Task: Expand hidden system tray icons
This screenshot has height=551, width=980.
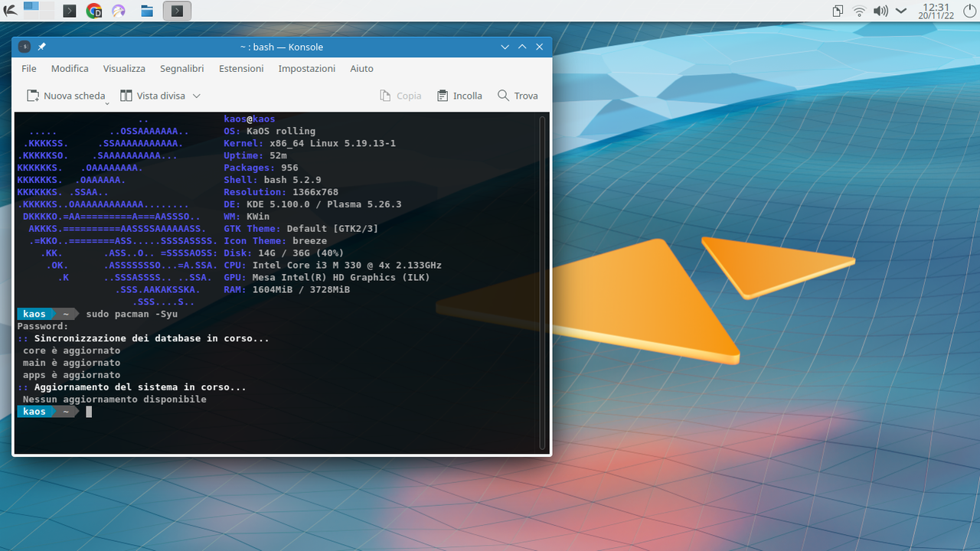Action: (x=901, y=11)
